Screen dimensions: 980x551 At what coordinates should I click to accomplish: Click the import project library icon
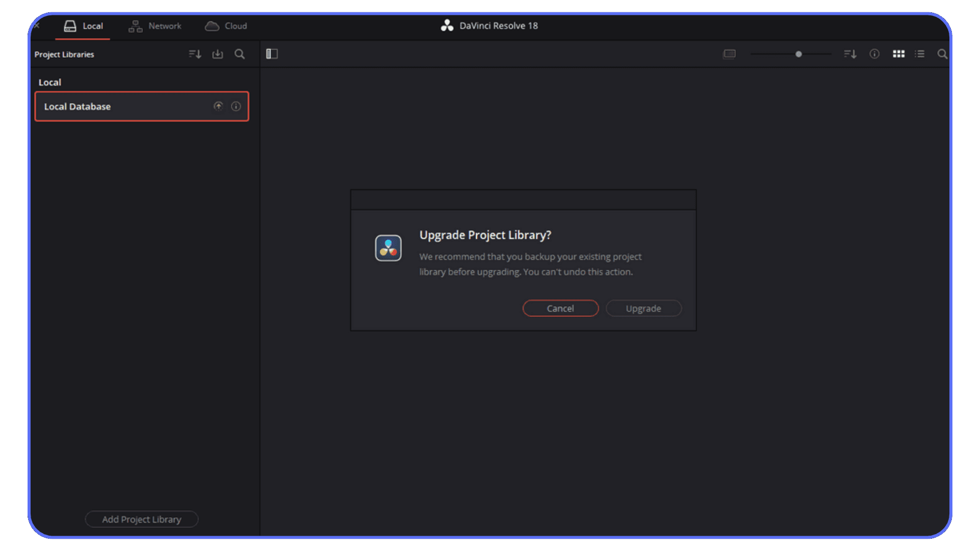[218, 54]
